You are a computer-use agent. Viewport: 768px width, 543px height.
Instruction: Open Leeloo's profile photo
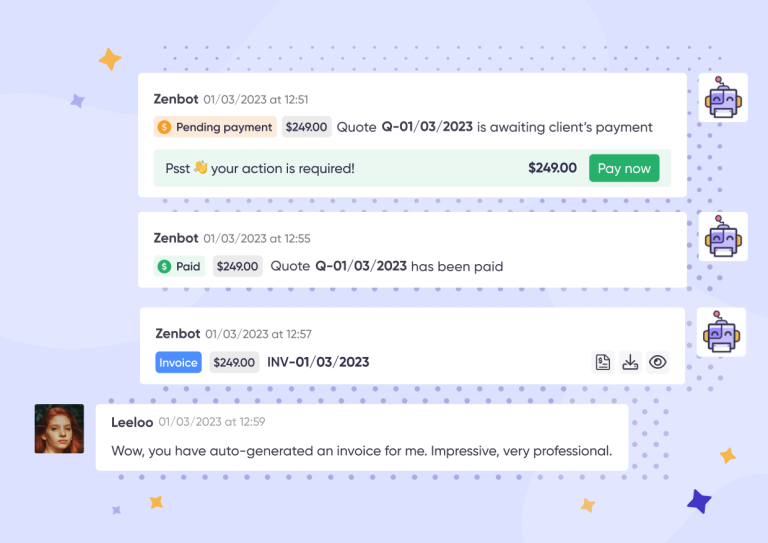[x=59, y=428]
